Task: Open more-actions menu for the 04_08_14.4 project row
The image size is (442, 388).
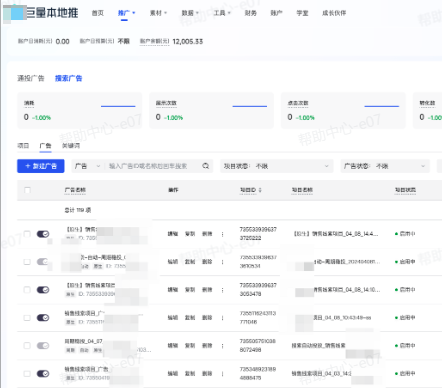Action: (x=223, y=234)
